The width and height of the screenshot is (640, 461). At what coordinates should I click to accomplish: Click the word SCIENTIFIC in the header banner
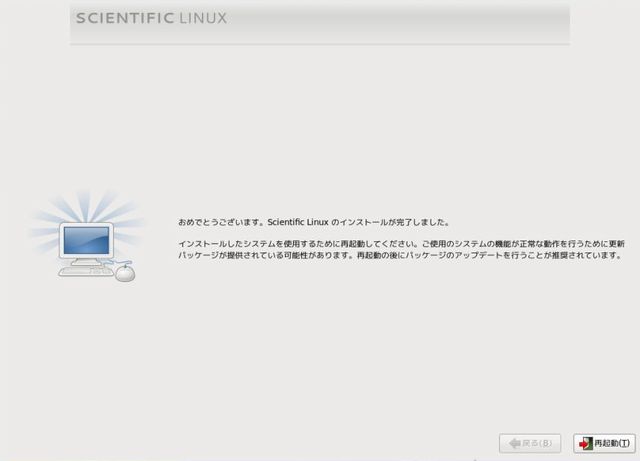coord(124,18)
